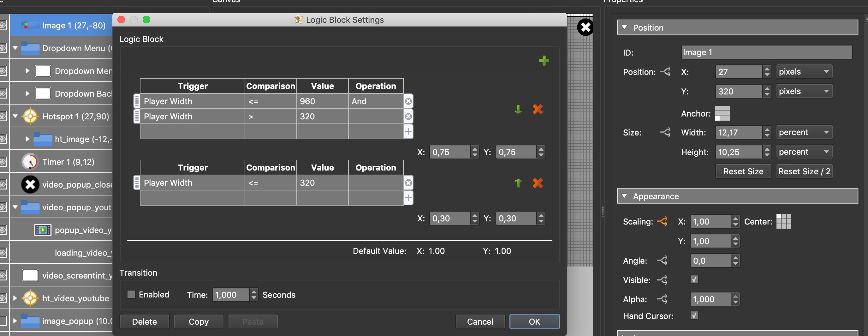Click the Reset Size / 2 button
Screen dimensions: 868x336
pos(804,171)
